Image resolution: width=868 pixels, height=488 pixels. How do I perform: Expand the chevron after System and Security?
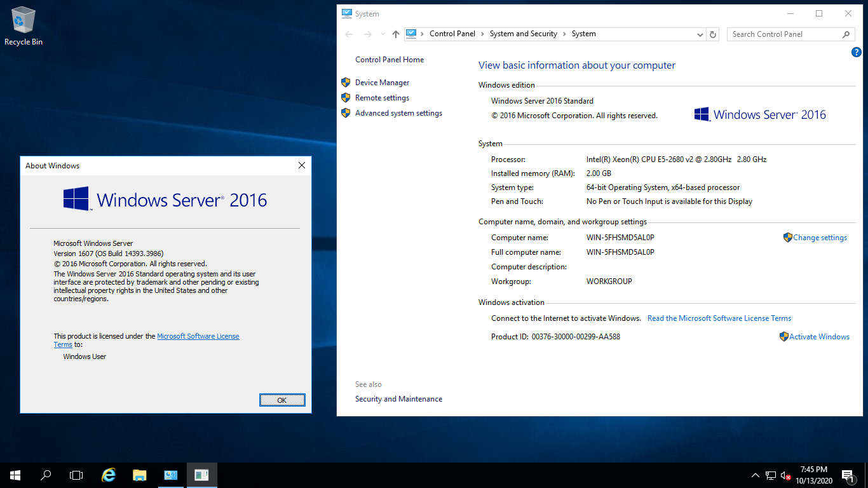coord(564,34)
